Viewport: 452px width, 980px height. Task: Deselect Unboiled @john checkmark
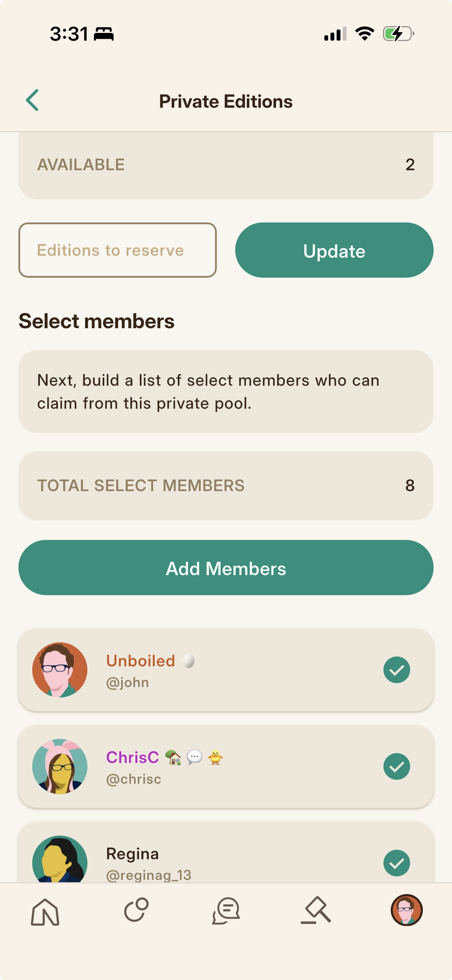tap(397, 670)
